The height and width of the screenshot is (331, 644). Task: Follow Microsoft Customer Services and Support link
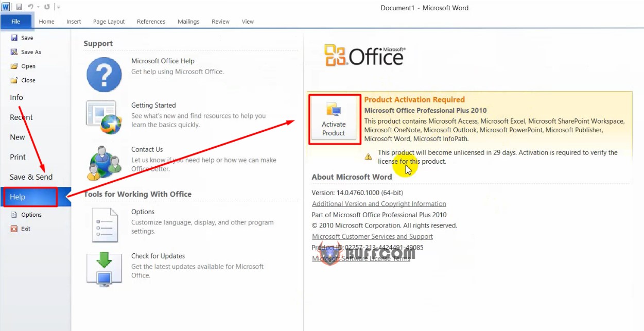point(372,237)
